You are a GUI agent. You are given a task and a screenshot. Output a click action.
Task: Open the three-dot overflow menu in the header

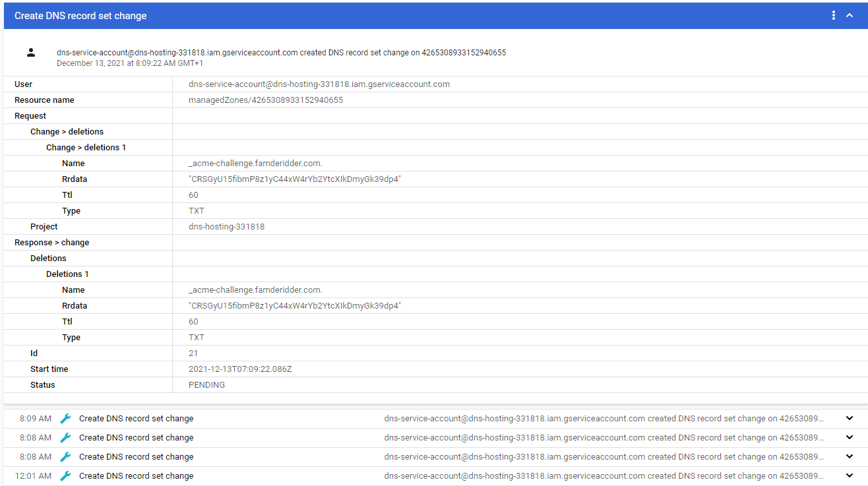point(833,15)
